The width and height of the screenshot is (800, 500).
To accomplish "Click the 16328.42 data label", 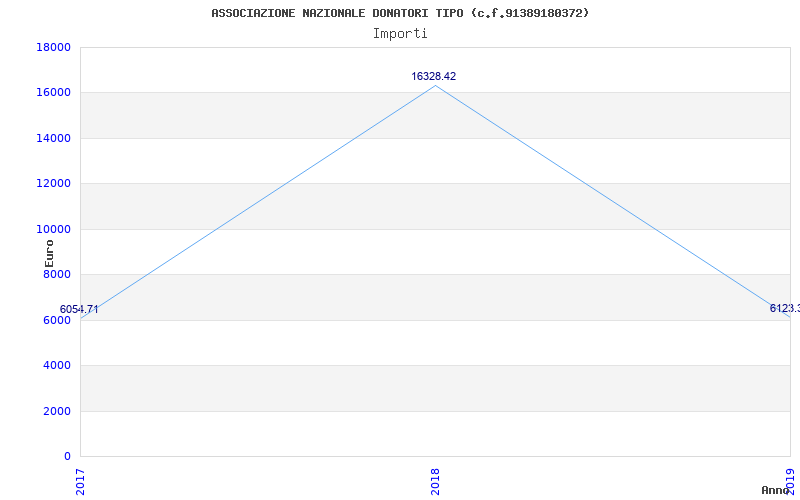I will 434,77.
